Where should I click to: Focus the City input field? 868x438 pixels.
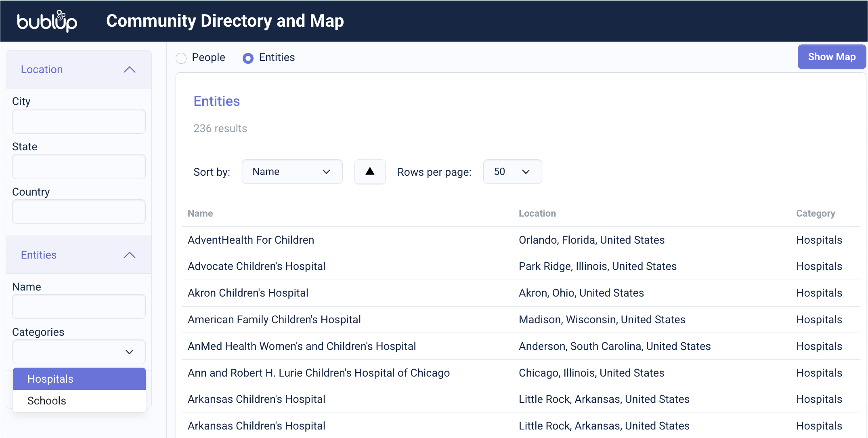pos(79,121)
